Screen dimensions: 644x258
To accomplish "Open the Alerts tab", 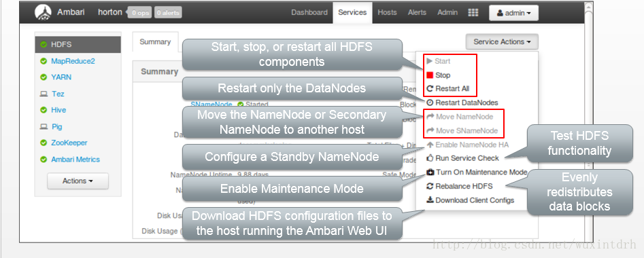I will 417,13.
